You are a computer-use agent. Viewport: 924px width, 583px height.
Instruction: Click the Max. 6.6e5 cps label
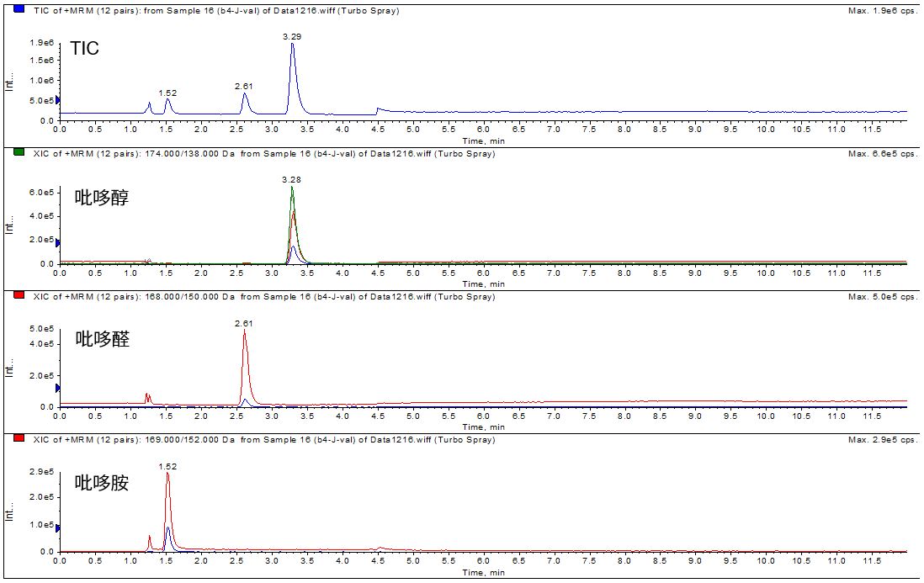879,154
